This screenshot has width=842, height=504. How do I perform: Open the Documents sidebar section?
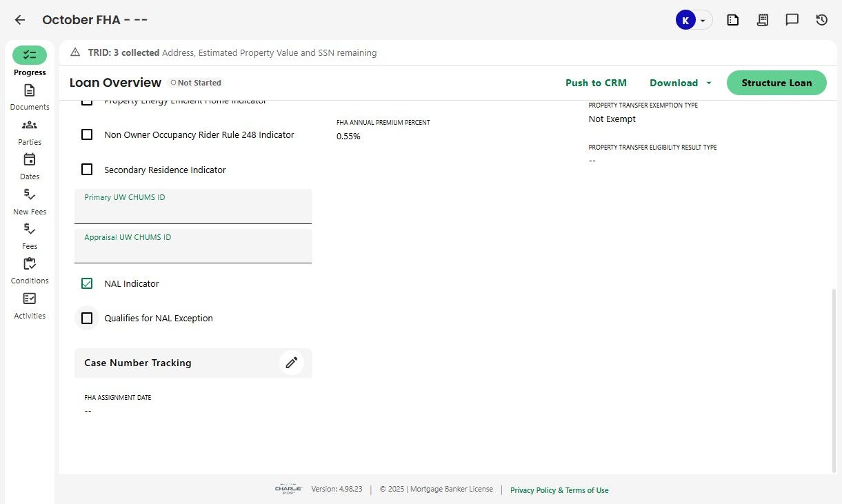pyautogui.click(x=30, y=97)
